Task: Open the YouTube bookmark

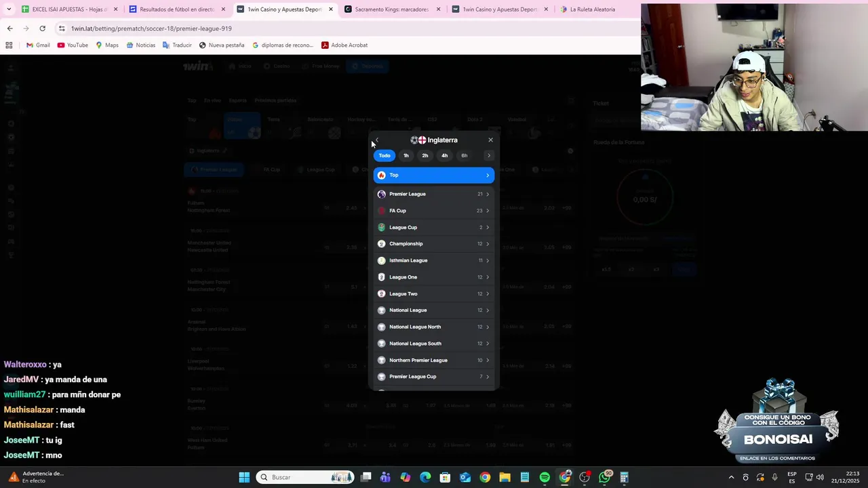Action: click(73, 45)
